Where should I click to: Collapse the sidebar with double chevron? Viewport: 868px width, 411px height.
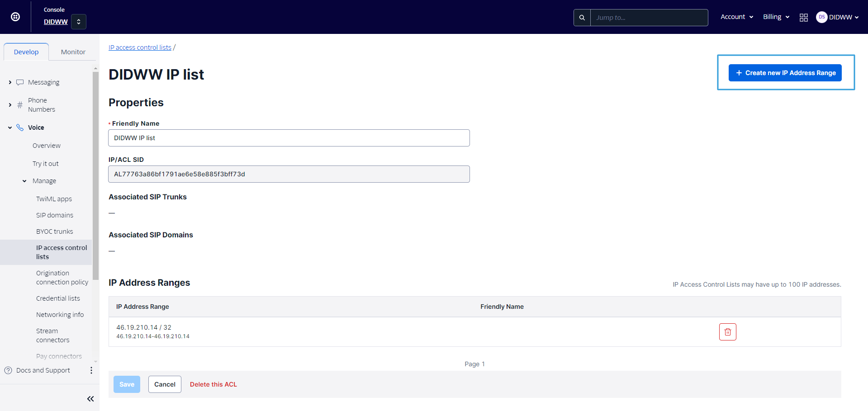click(90, 399)
